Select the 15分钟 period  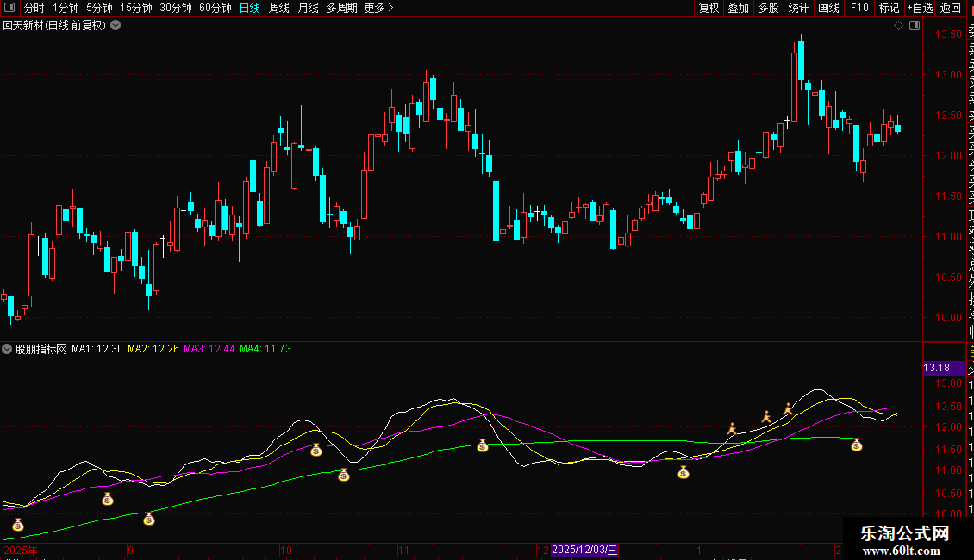coord(136,8)
